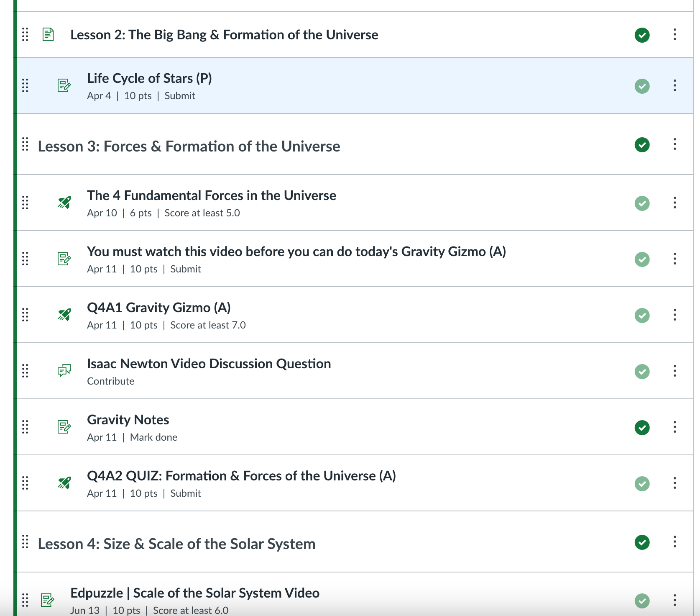Open The 4 Fundamental Forces in the Universe quiz
Viewport: 700px width, 616px height.
[x=212, y=195]
